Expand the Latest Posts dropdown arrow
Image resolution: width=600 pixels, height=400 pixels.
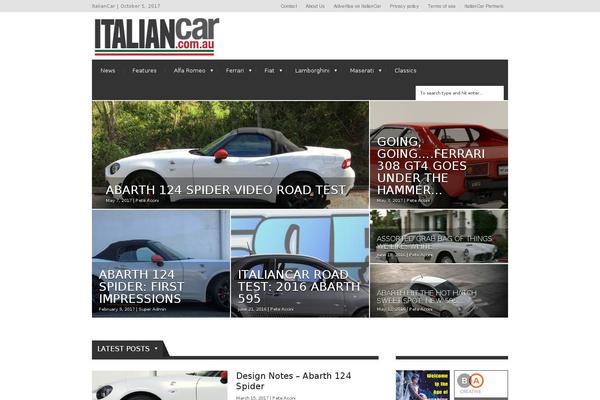156,348
